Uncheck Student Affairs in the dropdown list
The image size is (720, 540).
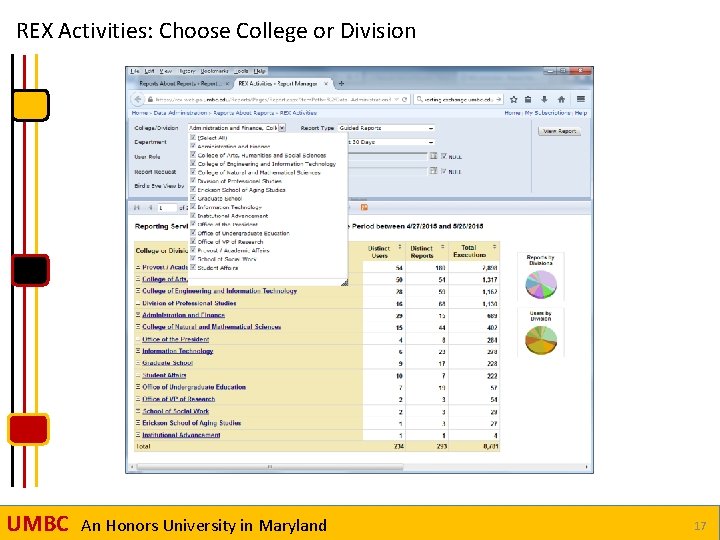pyautogui.click(x=193, y=267)
